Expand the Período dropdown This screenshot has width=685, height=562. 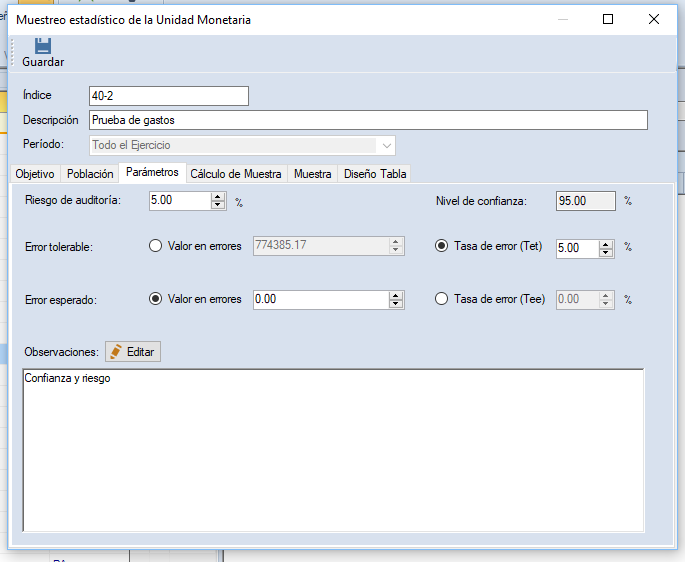387,145
